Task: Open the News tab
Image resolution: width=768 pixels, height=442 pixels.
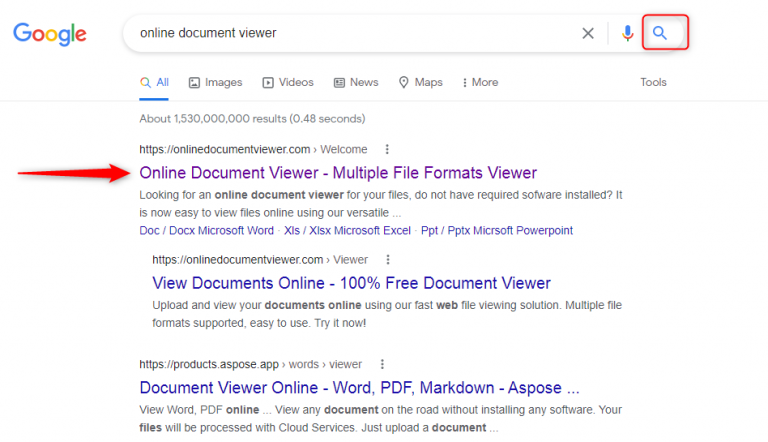Action: pos(356,82)
